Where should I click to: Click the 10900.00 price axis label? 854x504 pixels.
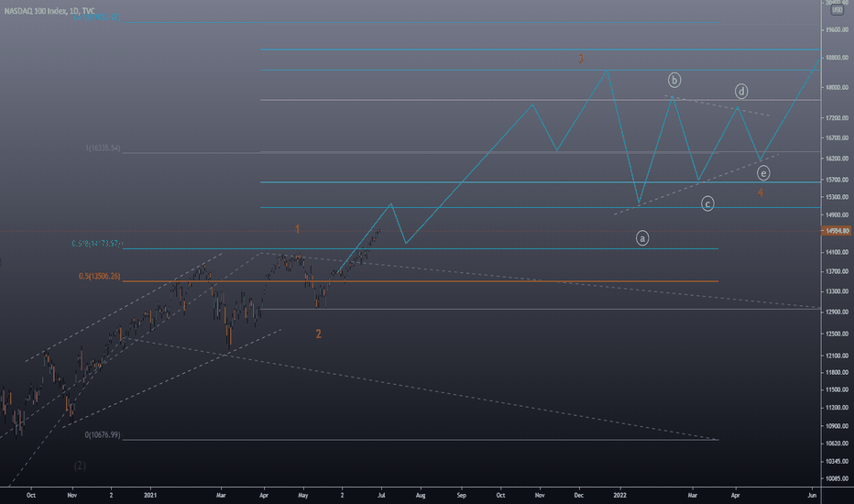pos(838,426)
